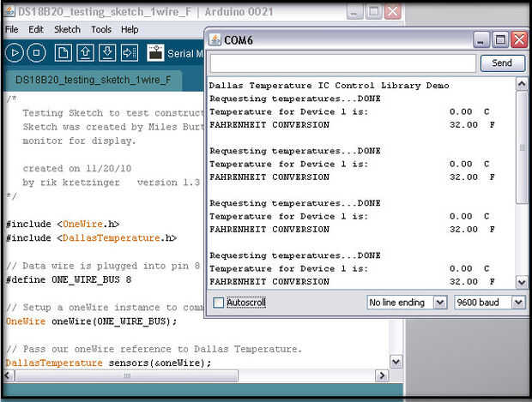Close the COM6 serial monitor window
The image size is (532, 402).
[x=519, y=40]
